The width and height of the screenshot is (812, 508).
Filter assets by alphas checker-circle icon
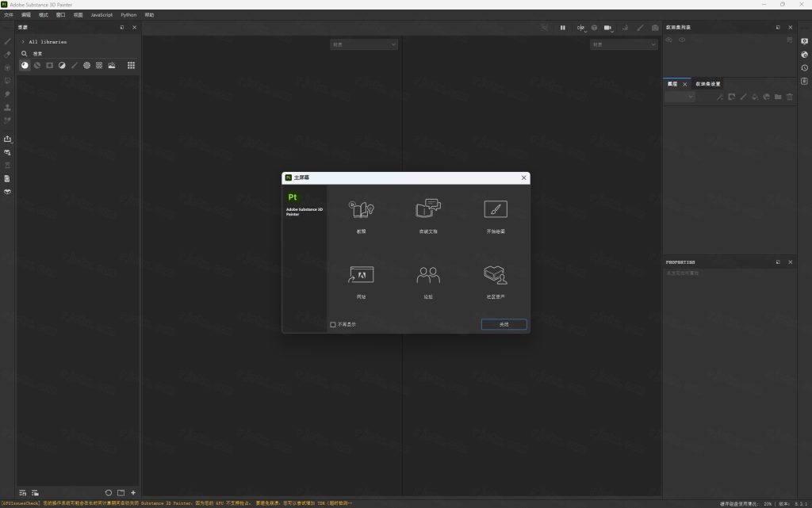coord(87,65)
